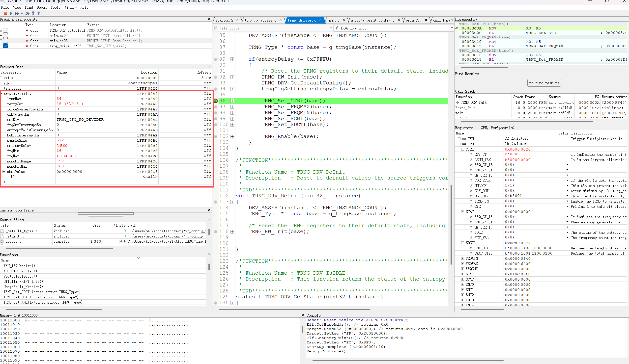Close the Instruction Trace panel

[x=209, y=210]
